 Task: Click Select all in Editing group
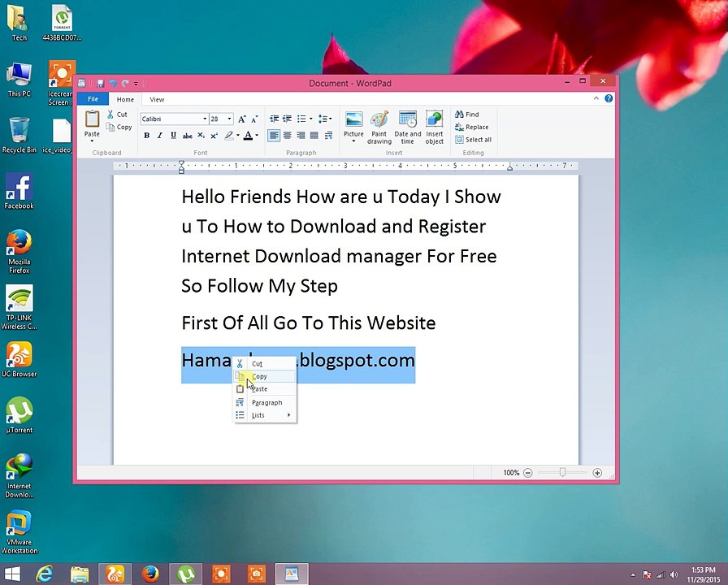473,139
